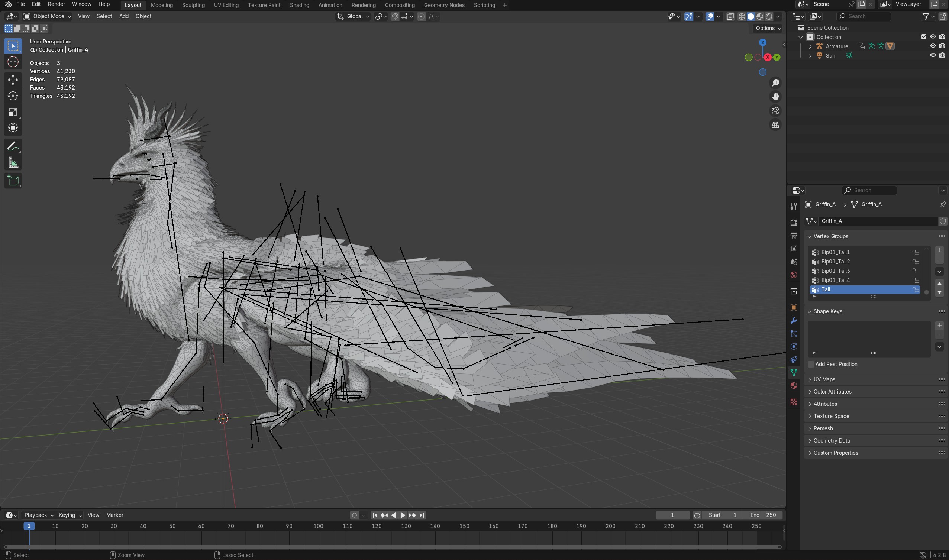The image size is (949, 560).
Task: Open the Modifiers properties tab
Action: (794, 321)
